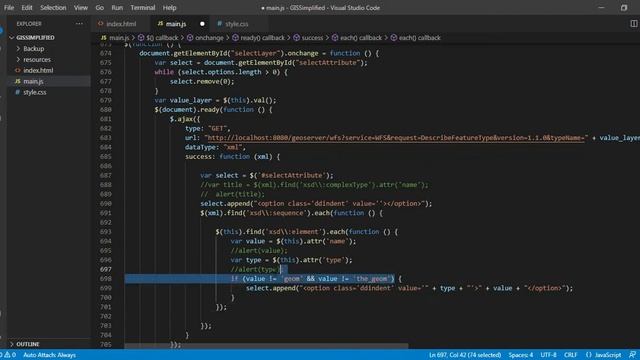Screen dimensions: 640x360
Task: Click main.js breadcrumb
Action: (x=119, y=38)
